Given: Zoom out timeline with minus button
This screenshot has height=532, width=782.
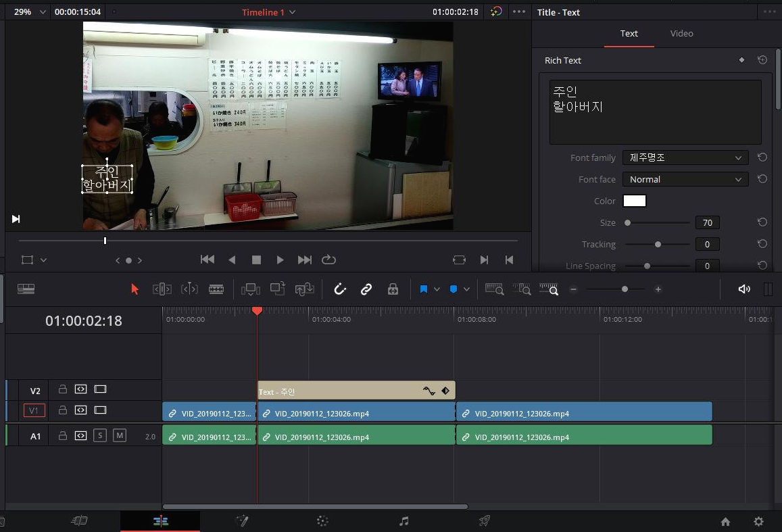Looking at the screenshot, I should tap(574, 289).
